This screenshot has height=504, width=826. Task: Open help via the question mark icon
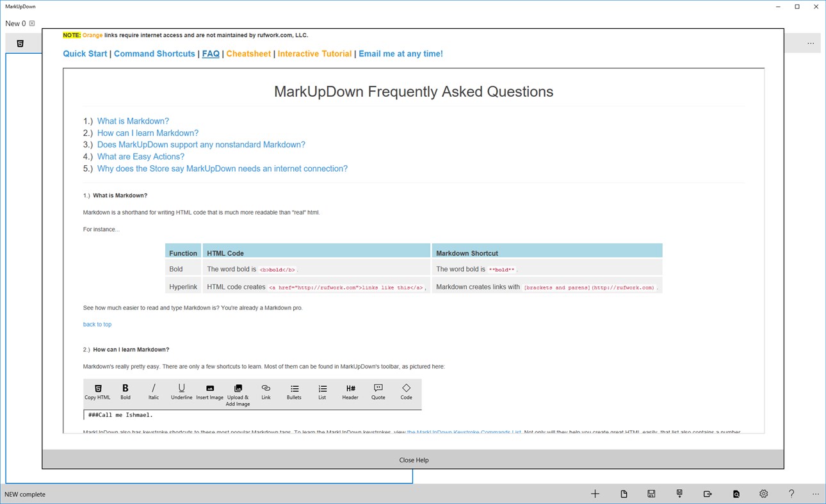coord(791,494)
